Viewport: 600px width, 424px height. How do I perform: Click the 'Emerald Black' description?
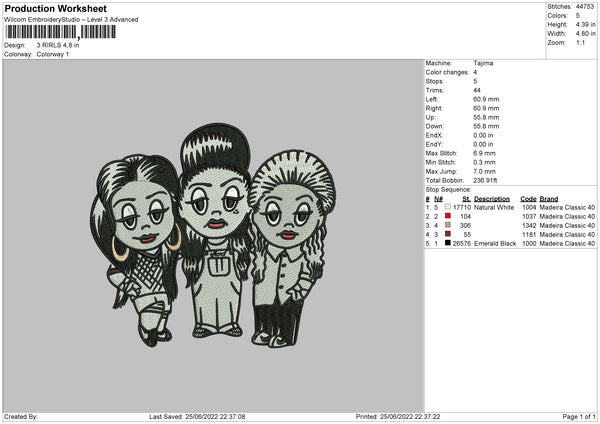(x=495, y=243)
